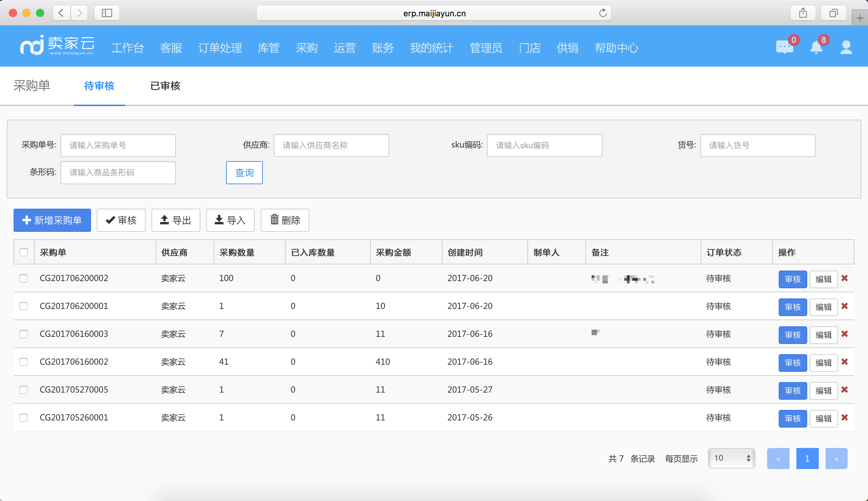Focus the 采购单号 input field

coord(118,145)
